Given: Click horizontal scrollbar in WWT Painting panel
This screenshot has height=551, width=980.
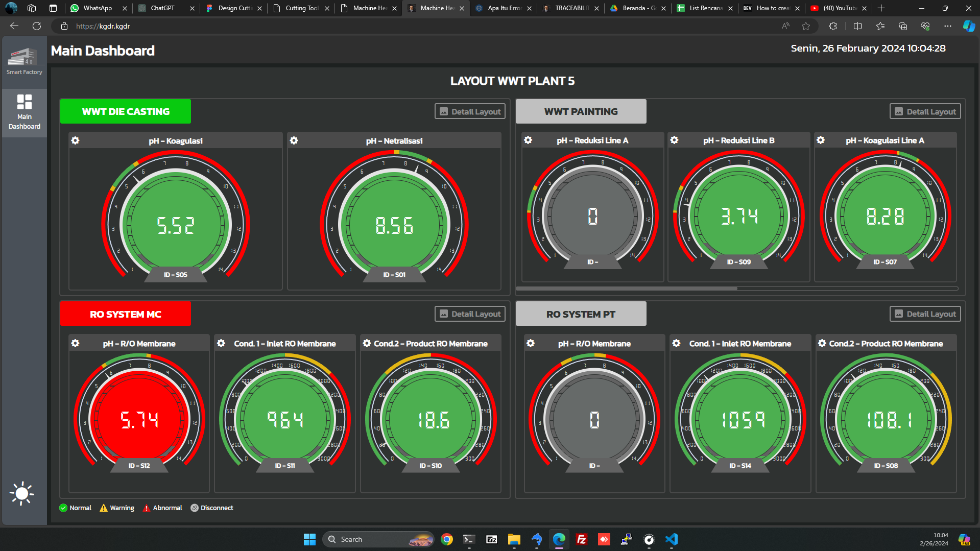Looking at the screenshot, I should pos(627,289).
